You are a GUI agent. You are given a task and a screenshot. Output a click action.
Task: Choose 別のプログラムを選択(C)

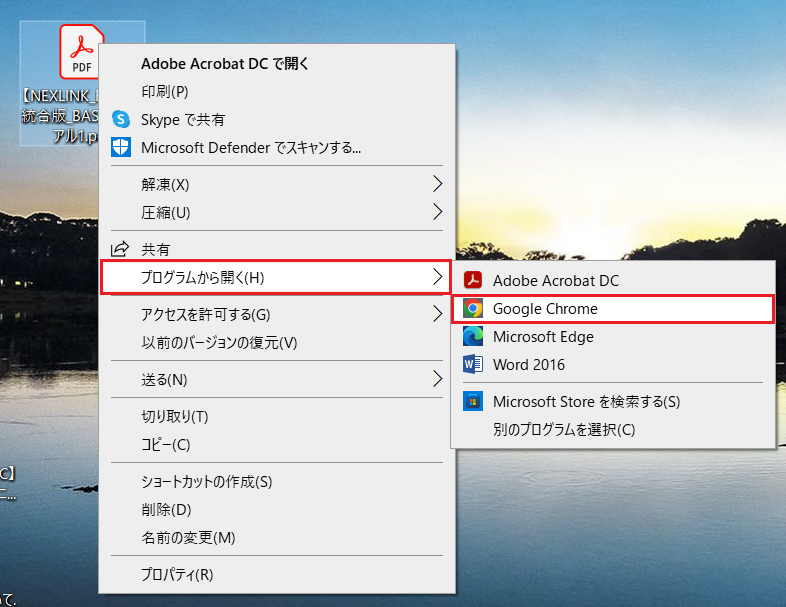tap(613, 430)
